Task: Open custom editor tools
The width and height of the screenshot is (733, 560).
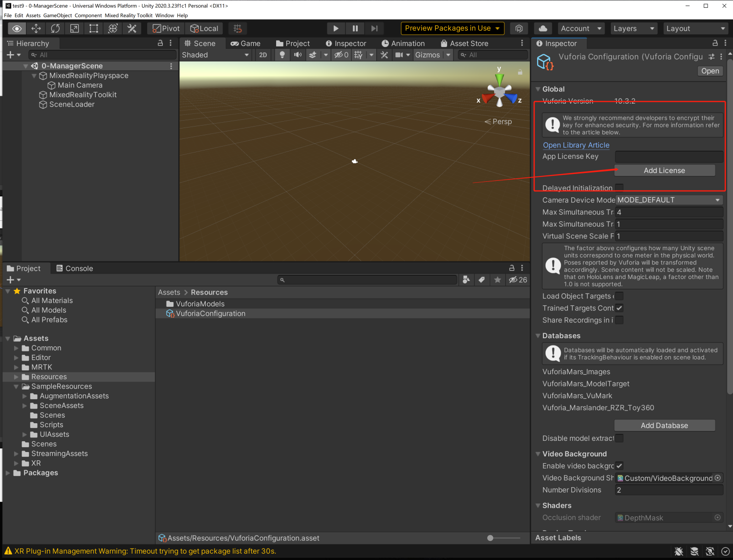Action: [x=132, y=28]
